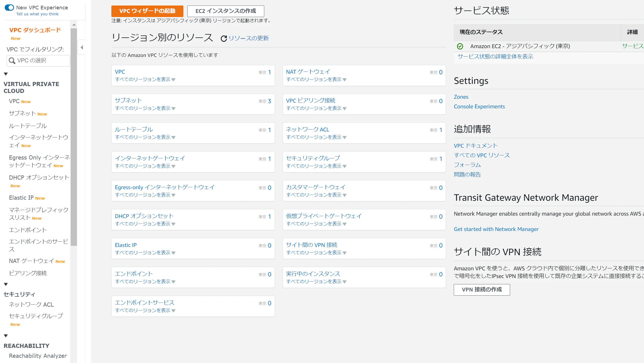Click the EC2 インスタンスの作成 button
This screenshot has width=644, height=363.
225,11
